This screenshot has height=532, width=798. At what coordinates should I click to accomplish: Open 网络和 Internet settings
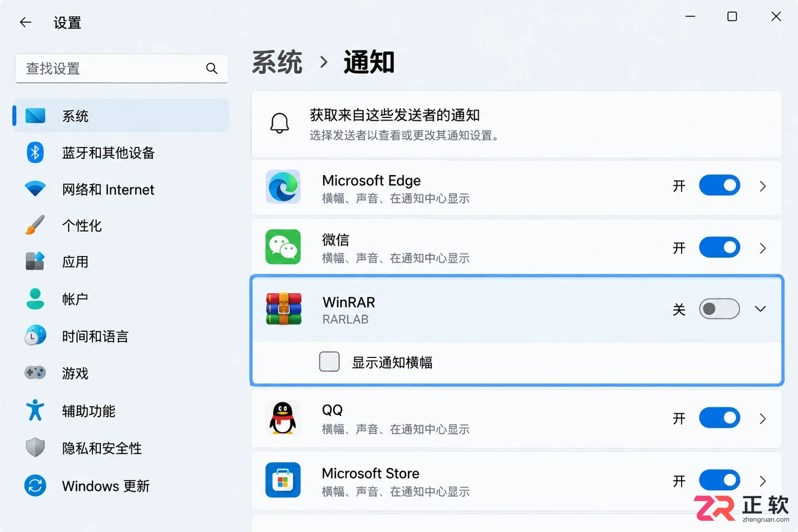click(x=121, y=189)
